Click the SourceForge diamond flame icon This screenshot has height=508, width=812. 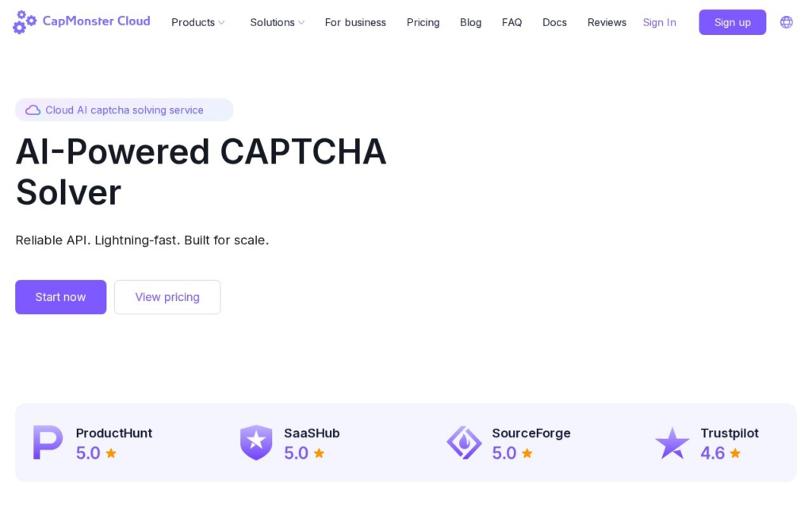click(464, 443)
